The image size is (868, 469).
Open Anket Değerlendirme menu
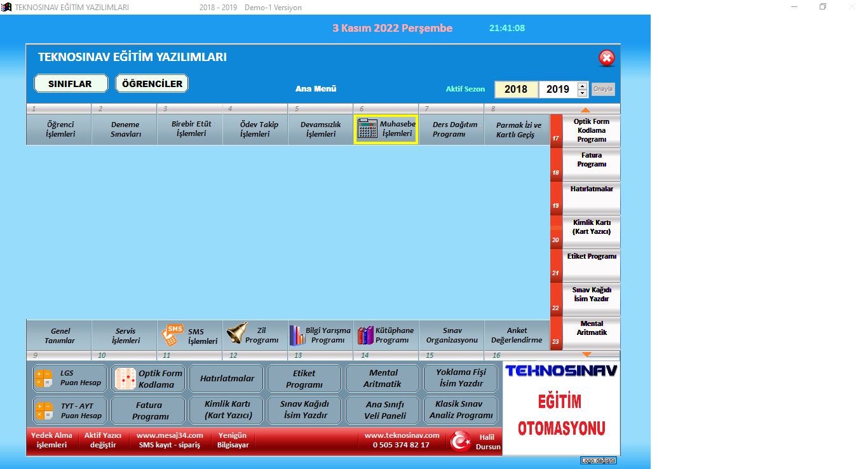click(517, 336)
